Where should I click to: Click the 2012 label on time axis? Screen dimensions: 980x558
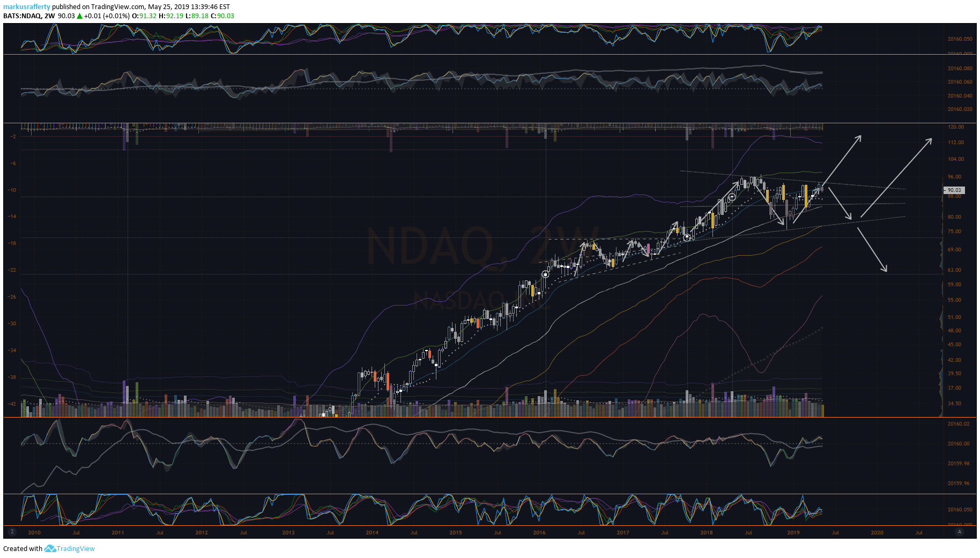pos(202,532)
